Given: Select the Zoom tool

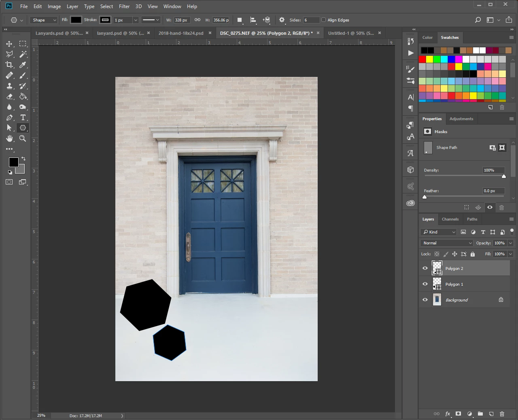Looking at the screenshot, I should coord(23,138).
